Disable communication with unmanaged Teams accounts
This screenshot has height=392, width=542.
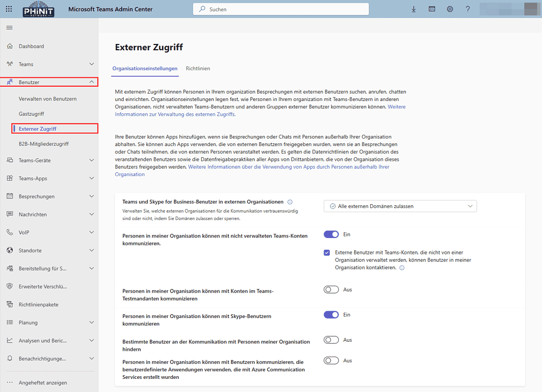click(x=330, y=234)
